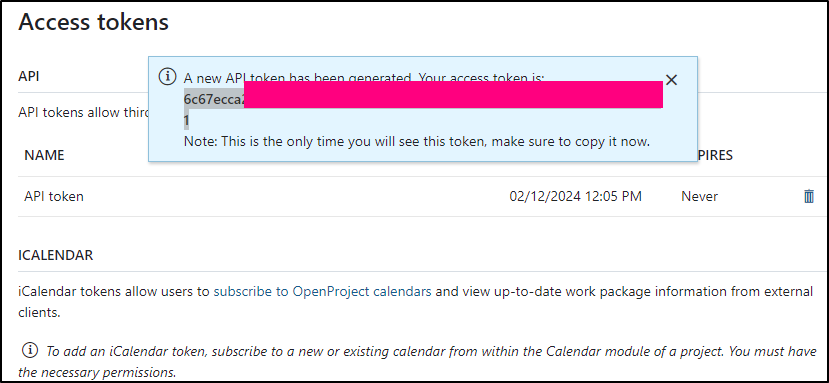Click the 02/12/2024 12:05 PM creation date
Screen dimensions: 829x383
pos(575,196)
